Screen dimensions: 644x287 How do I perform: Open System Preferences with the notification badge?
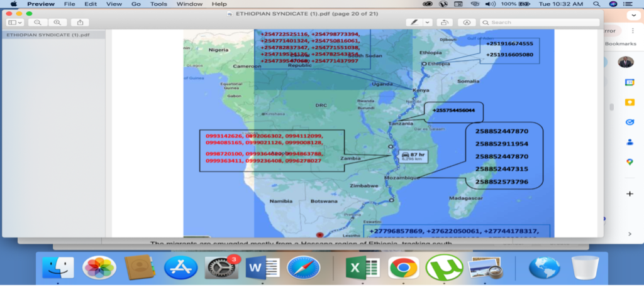pyautogui.click(x=221, y=268)
